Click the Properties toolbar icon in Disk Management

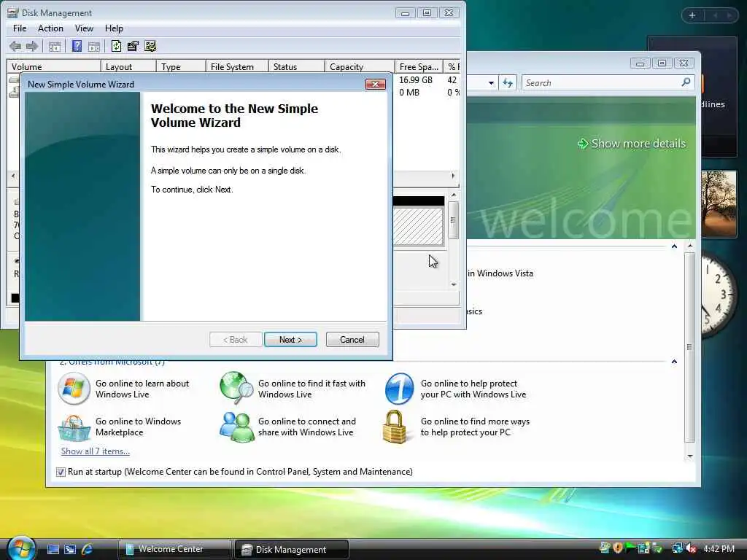(x=133, y=46)
